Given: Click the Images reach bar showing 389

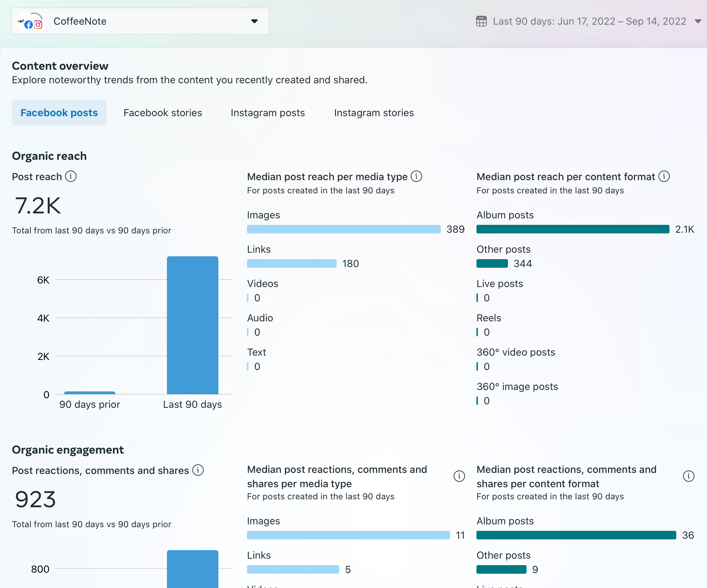Looking at the screenshot, I should 344,229.
